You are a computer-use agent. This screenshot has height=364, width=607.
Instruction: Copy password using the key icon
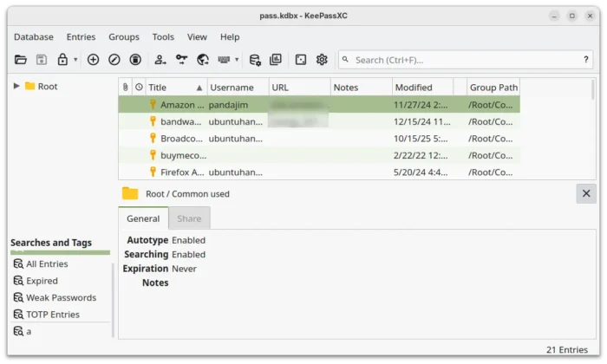(181, 60)
